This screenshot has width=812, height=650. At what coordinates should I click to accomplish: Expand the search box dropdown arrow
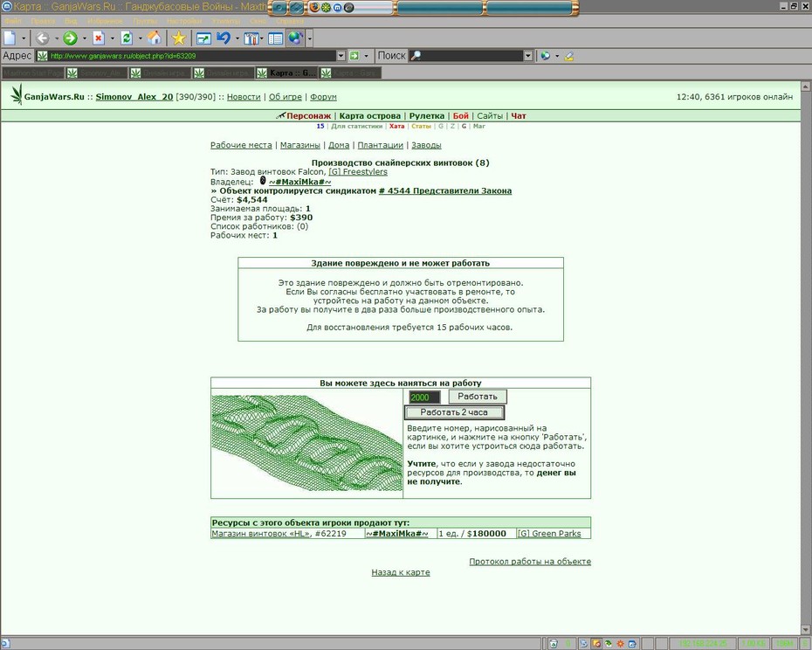pyautogui.click(x=527, y=55)
